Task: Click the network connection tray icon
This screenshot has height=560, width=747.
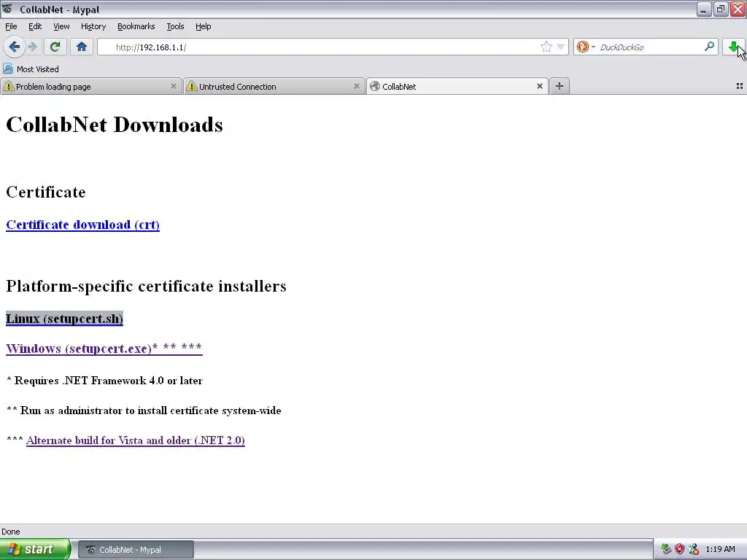Action: coord(693,550)
